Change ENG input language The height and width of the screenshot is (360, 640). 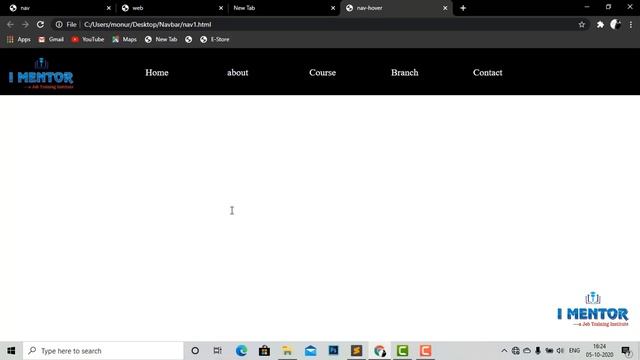[574, 351]
